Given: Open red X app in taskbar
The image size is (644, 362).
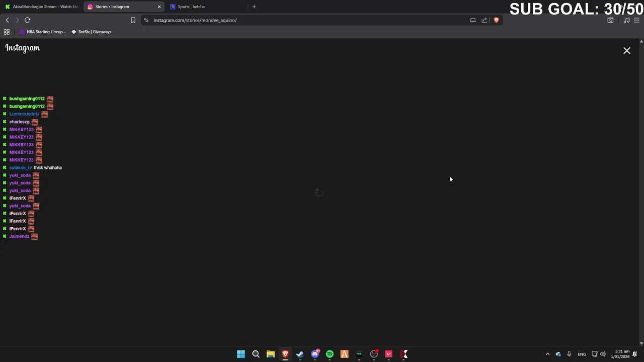Looking at the screenshot, I should click(404, 354).
